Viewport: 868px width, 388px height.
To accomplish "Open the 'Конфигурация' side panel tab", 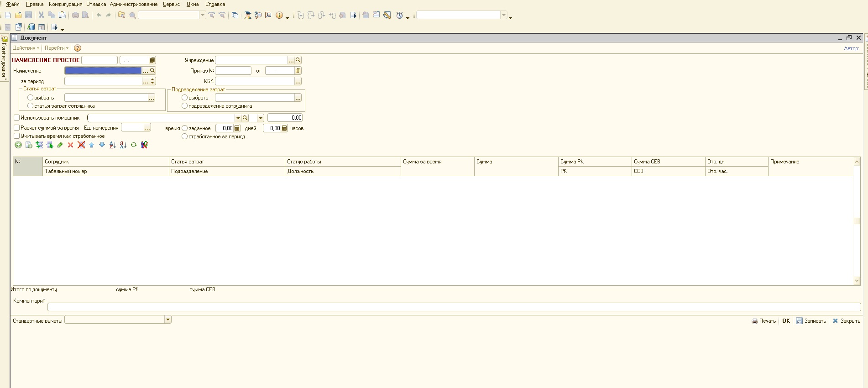I will [x=4, y=58].
